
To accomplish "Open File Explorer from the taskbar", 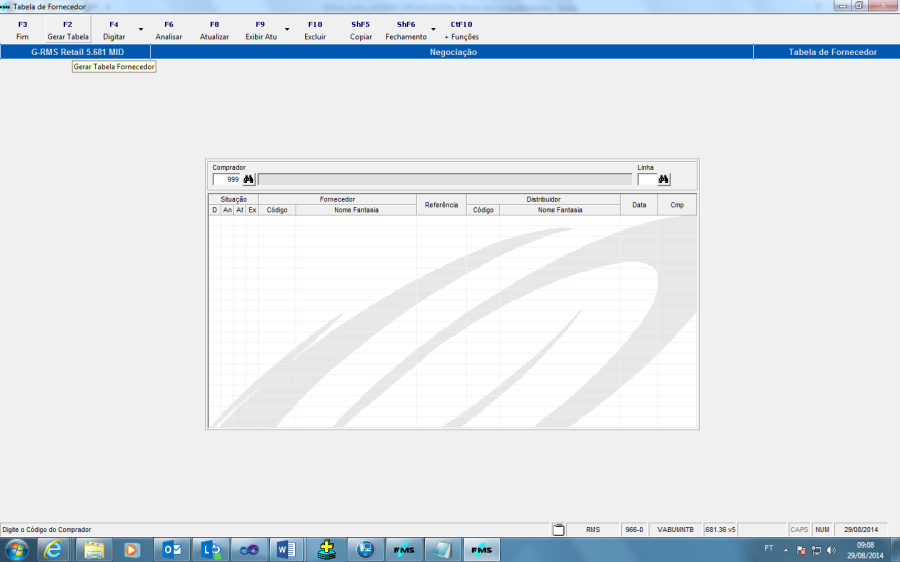I will 94,550.
